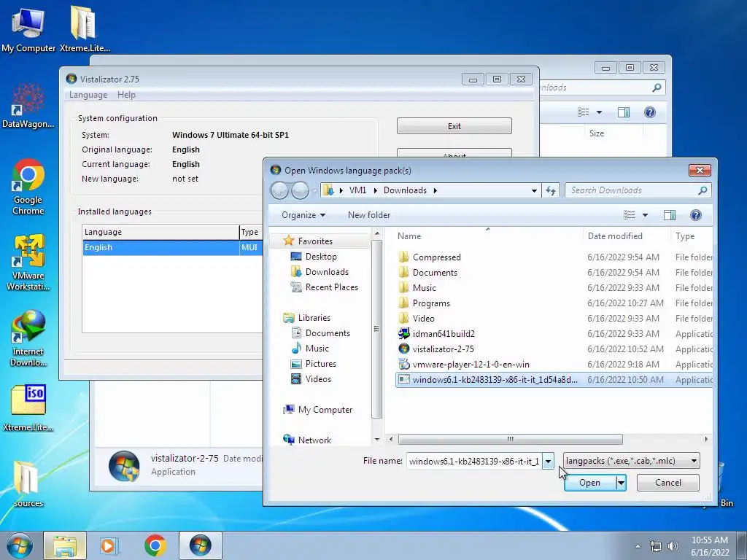Click the Back navigation arrow in the Open dialog

[279, 190]
